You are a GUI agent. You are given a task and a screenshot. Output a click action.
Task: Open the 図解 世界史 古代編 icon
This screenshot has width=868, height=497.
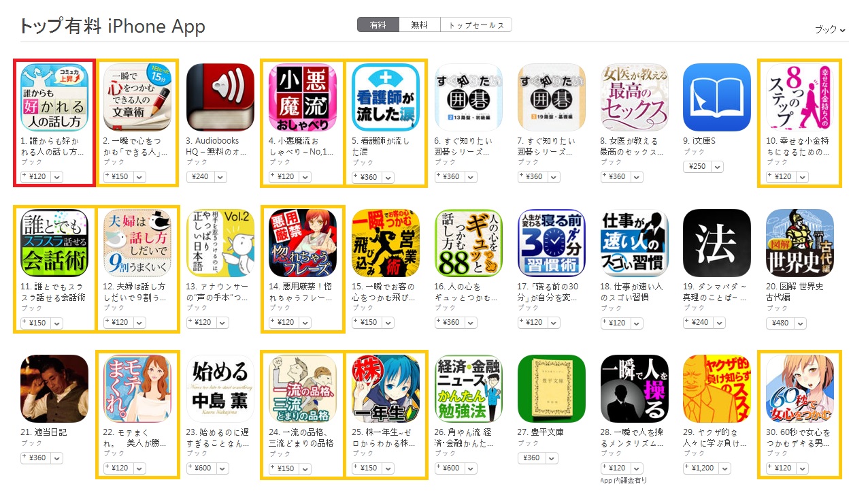pos(800,243)
